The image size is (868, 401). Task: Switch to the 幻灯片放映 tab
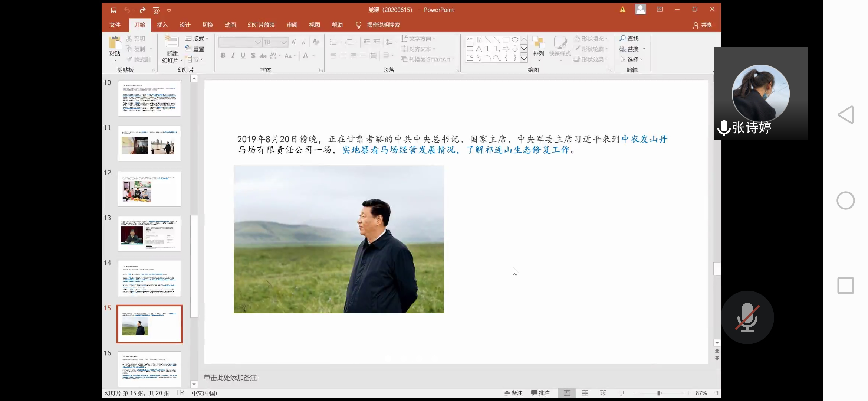(261, 25)
